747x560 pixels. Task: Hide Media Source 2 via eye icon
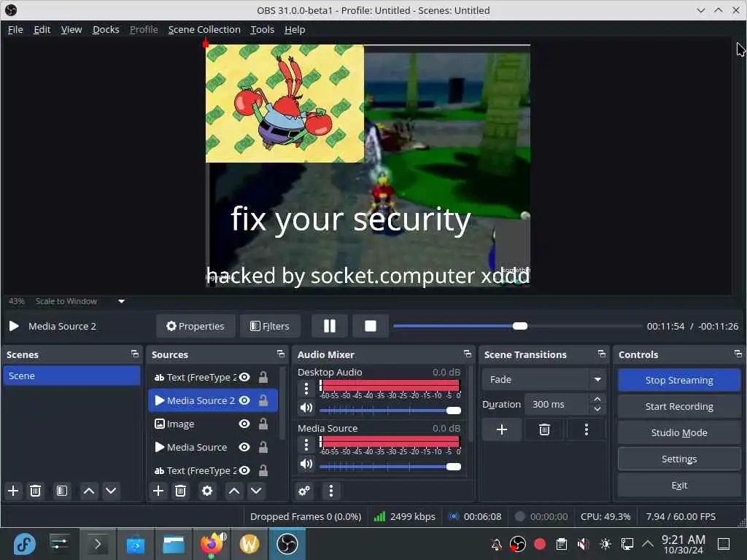pyautogui.click(x=244, y=400)
